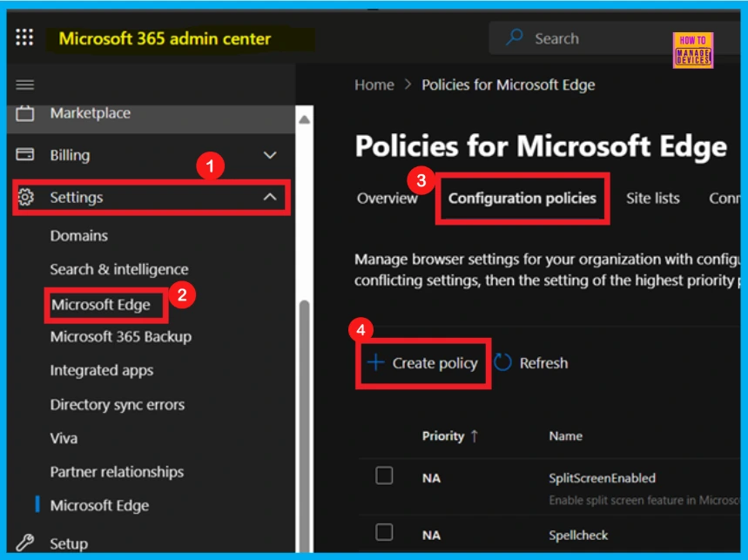This screenshot has width=748, height=560.
Task: Tick the checkbox for SplitScreenEnabled policy
Action: pos(384,476)
